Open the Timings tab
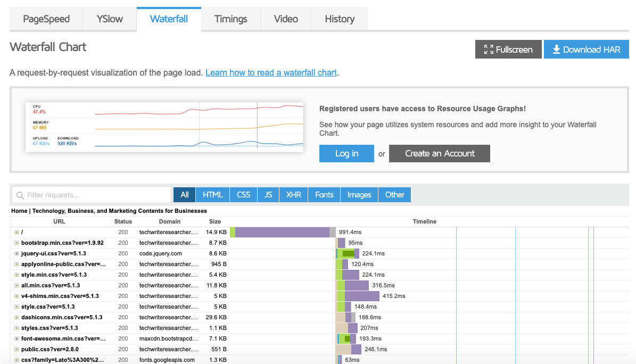Screen dimensions: 636x364 point(230,19)
